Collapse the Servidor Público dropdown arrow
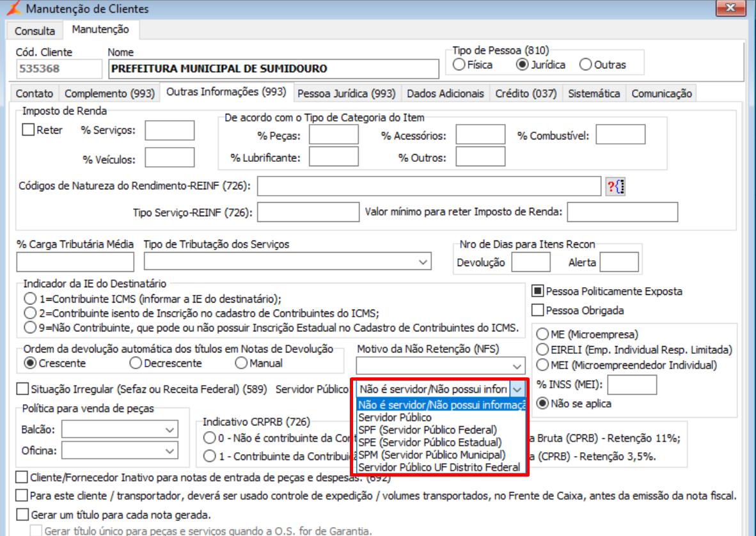The width and height of the screenshot is (756, 536). (x=517, y=390)
